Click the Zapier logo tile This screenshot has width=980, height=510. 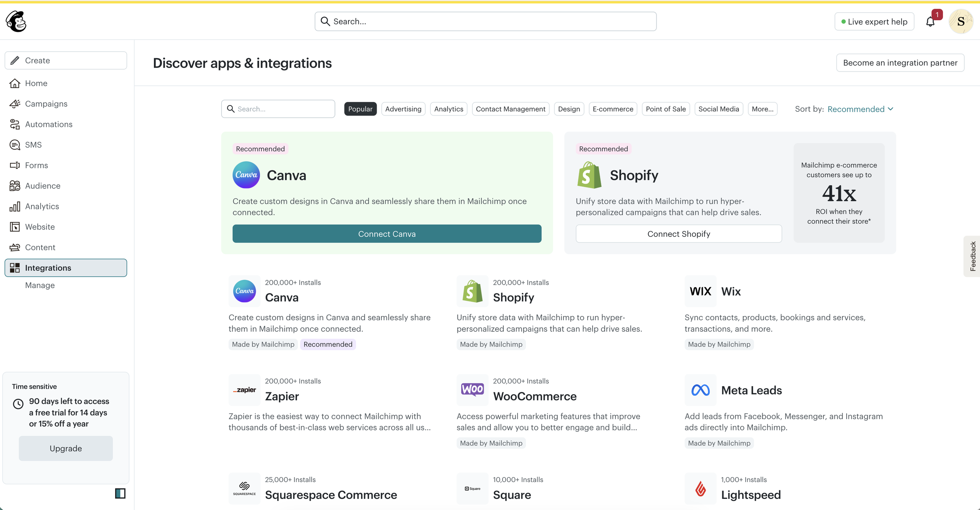tap(244, 390)
